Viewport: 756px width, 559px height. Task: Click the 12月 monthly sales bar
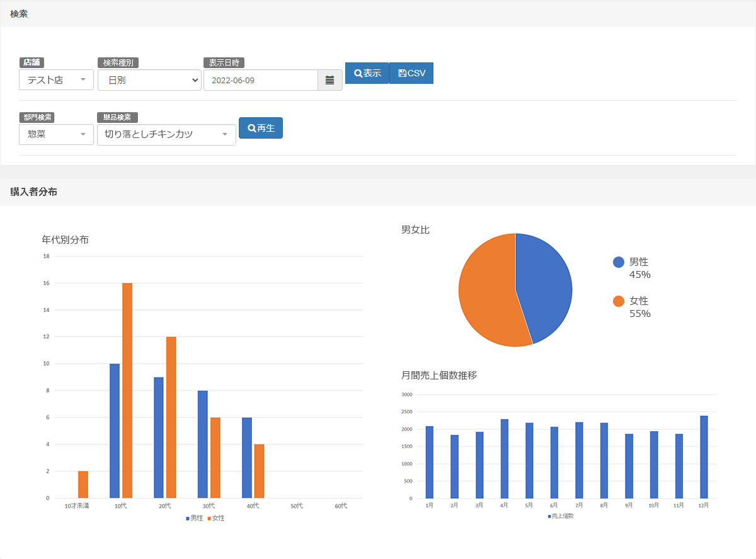(x=704, y=457)
